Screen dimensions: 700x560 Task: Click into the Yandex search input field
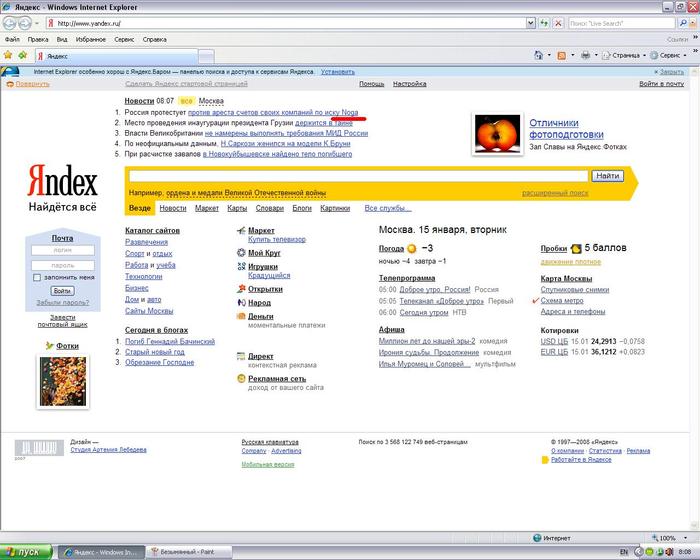(358, 176)
